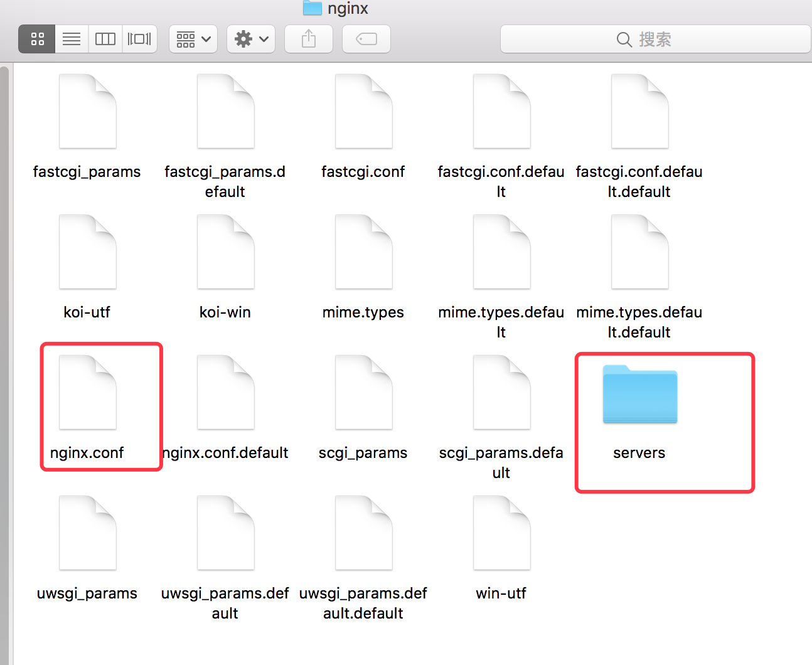Click the fastcgi_params.default file name label
The width and height of the screenshot is (812, 665).
coord(225,182)
